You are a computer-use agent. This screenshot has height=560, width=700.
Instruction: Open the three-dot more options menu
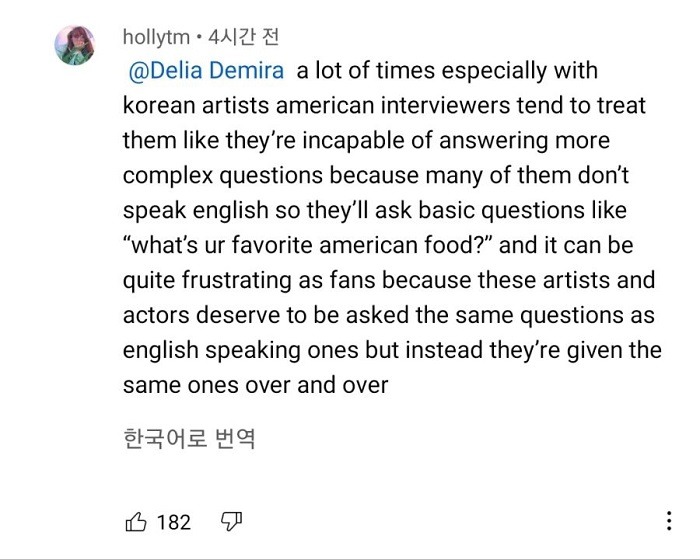tap(669, 521)
